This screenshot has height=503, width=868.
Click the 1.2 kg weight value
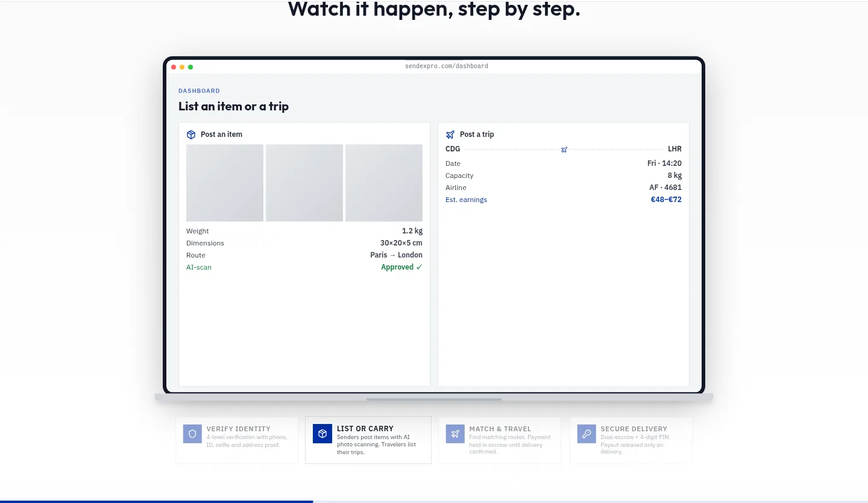(412, 231)
